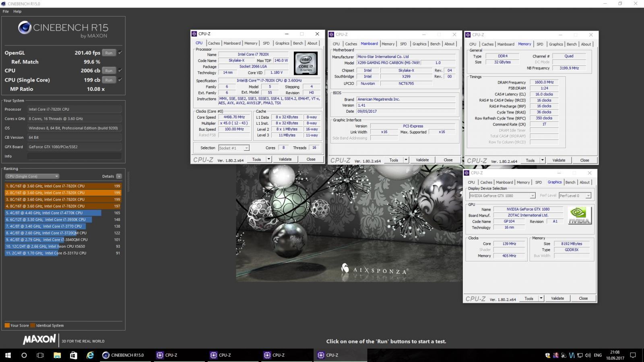
Task: Click CPU-Z title icon of the Graphics window
Action: (466, 173)
